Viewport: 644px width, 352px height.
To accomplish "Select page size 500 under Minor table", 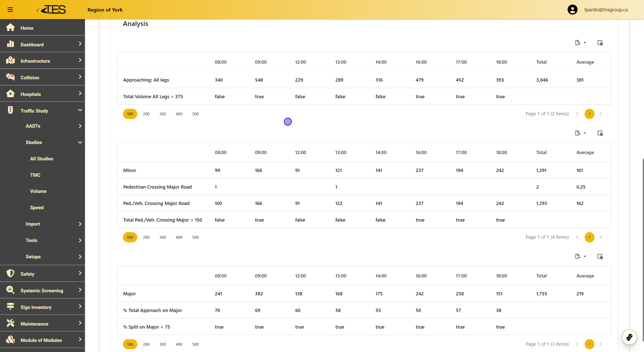I will click(195, 237).
